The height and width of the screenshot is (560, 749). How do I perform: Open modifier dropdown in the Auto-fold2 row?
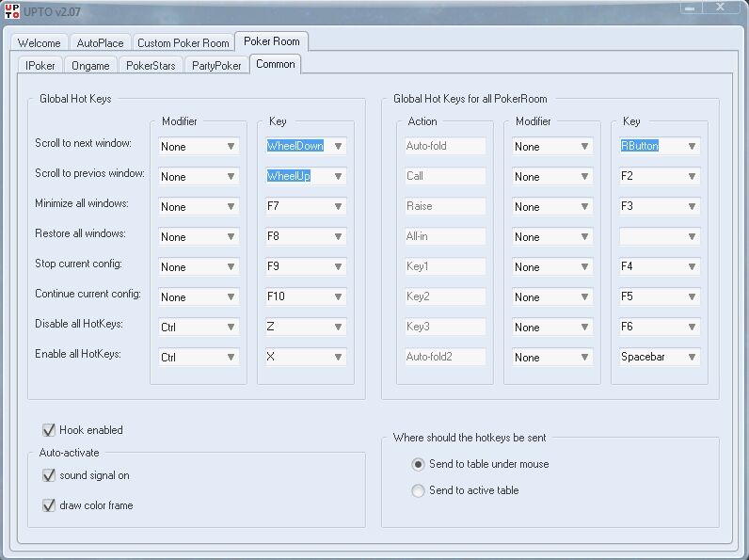tap(552, 357)
